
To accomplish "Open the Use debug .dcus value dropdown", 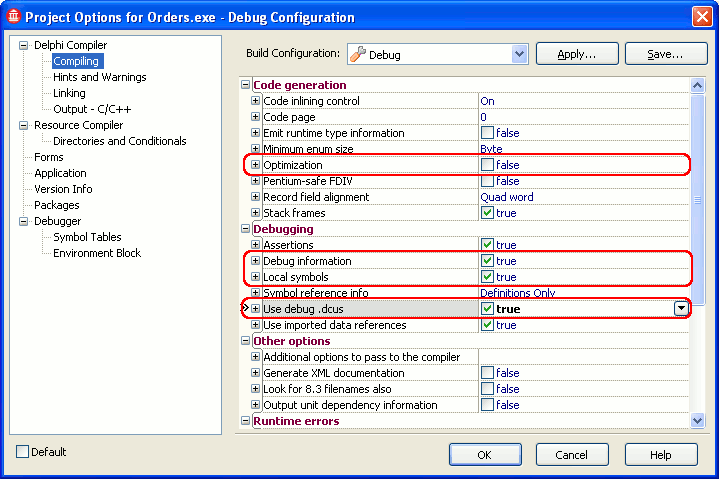I will [x=681, y=309].
